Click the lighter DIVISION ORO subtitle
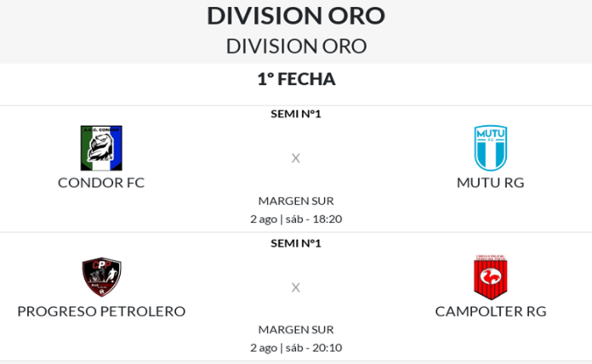 [x=296, y=46]
